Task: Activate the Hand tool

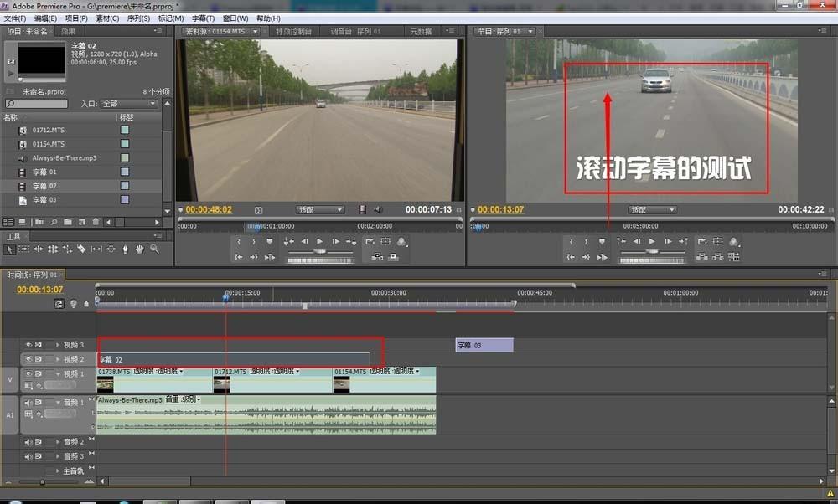Action: tap(139, 249)
